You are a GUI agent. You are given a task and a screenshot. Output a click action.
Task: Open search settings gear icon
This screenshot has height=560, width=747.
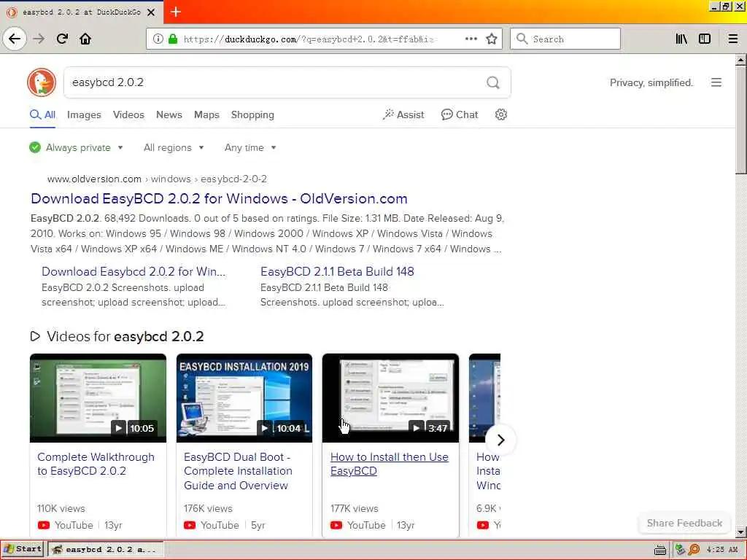pyautogui.click(x=500, y=114)
